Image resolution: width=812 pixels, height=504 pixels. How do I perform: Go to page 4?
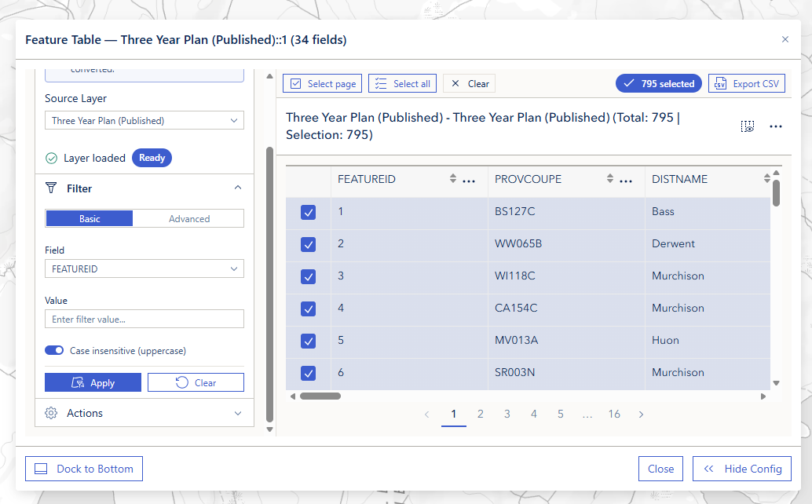(533, 414)
